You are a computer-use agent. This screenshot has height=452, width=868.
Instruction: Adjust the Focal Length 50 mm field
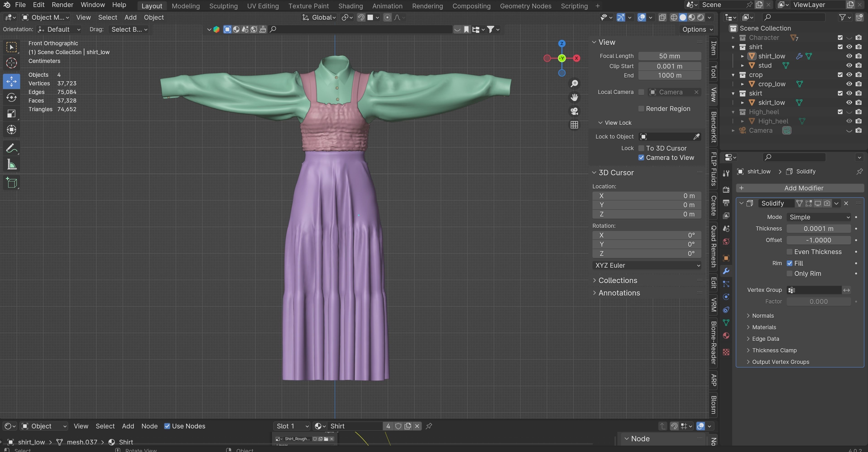tap(669, 56)
